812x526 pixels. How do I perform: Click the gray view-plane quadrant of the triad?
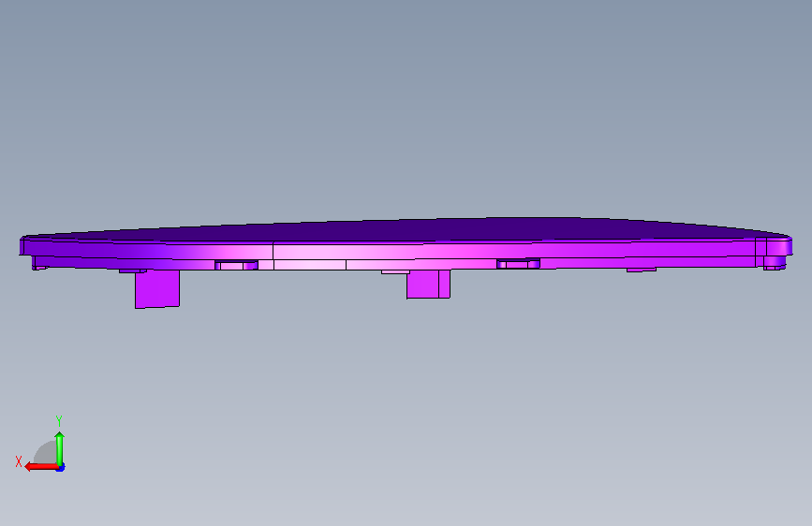tap(47, 453)
